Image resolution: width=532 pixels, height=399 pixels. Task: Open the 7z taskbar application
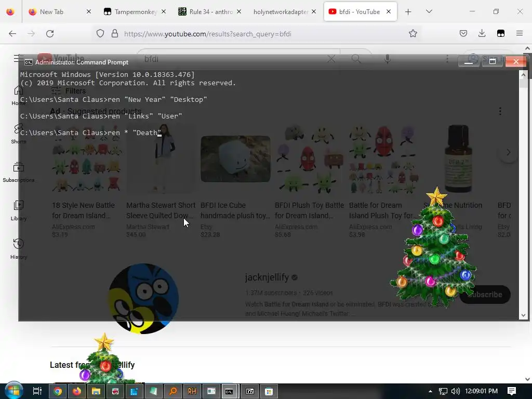tap(250, 391)
